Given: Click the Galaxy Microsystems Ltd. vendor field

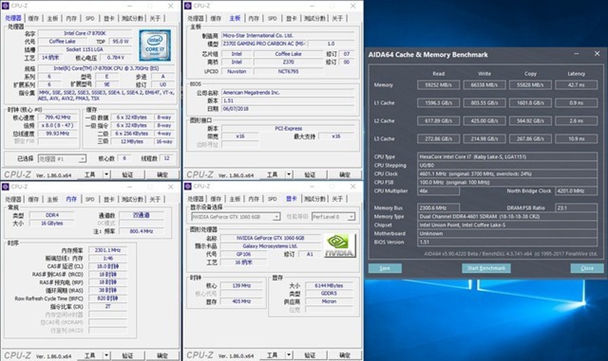Looking at the screenshot, I should point(270,246).
